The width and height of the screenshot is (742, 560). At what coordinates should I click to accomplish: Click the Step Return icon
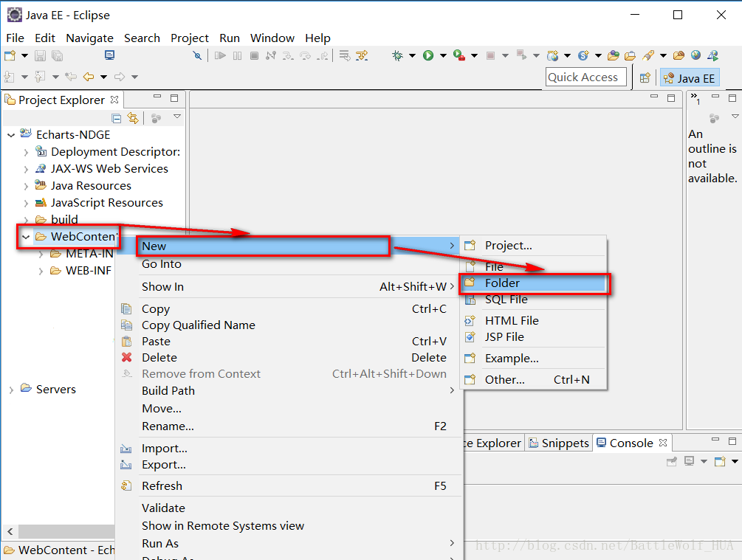[x=323, y=56]
